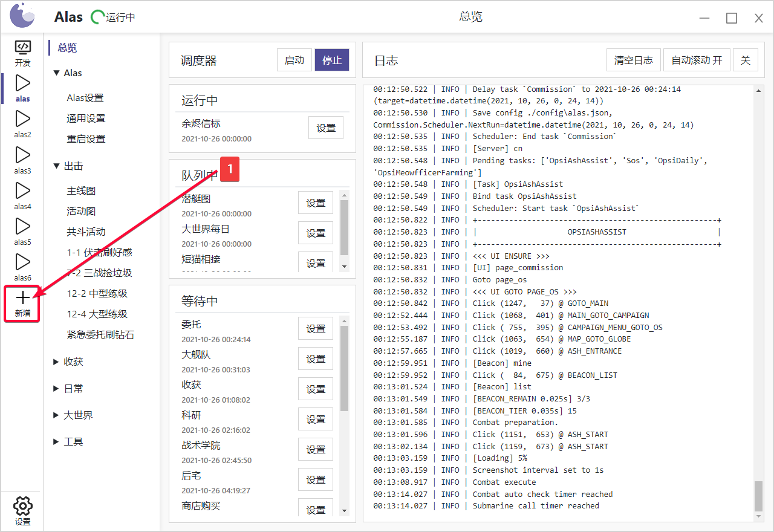The width and height of the screenshot is (774, 532).
Task: Open the 总览 overview menu item
Action: tap(67, 48)
